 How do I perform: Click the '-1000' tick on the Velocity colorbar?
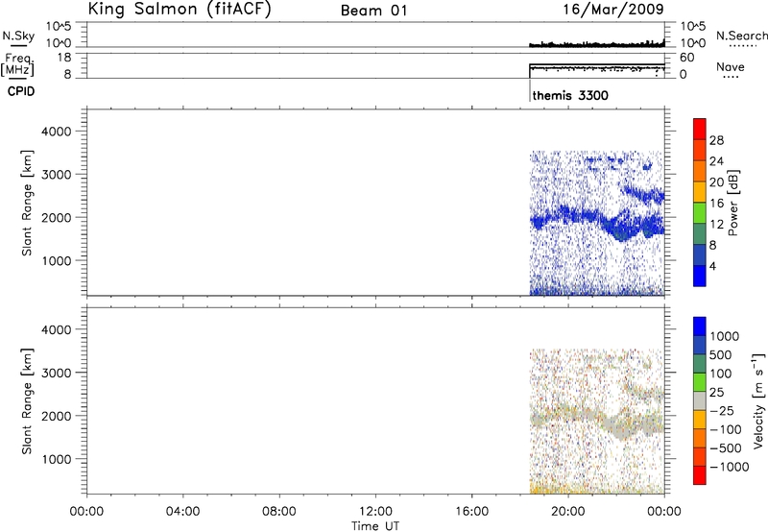point(729,467)
